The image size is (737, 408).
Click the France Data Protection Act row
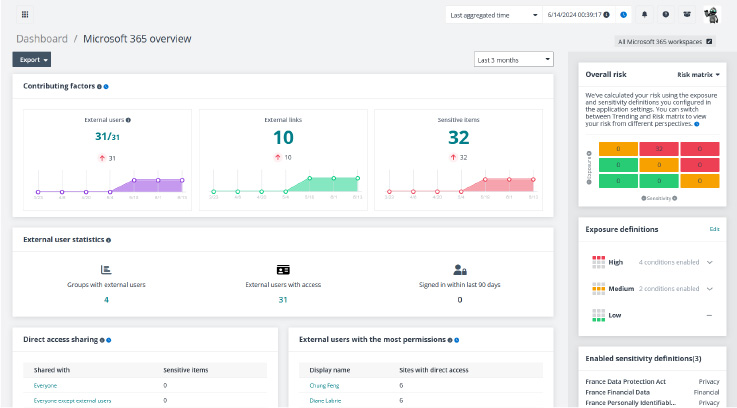pyautogui.click(x=652, y=382)
